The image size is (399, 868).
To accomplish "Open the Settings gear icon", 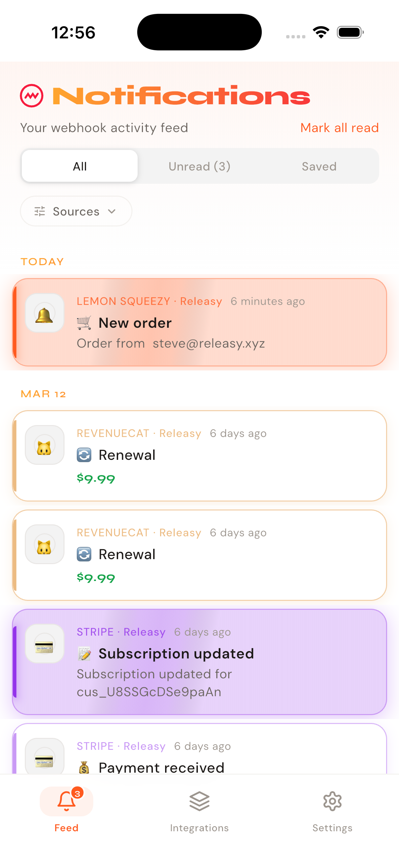I will [332, 800].
